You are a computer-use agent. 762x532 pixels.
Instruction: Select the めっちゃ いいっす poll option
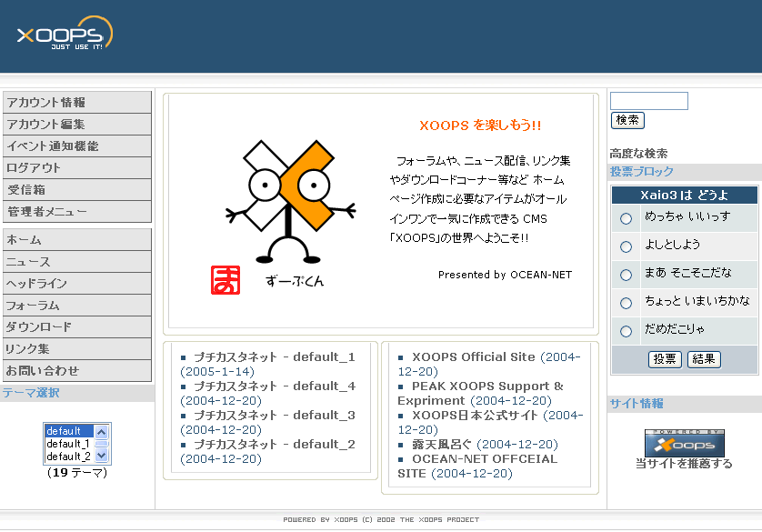(626, 217)
